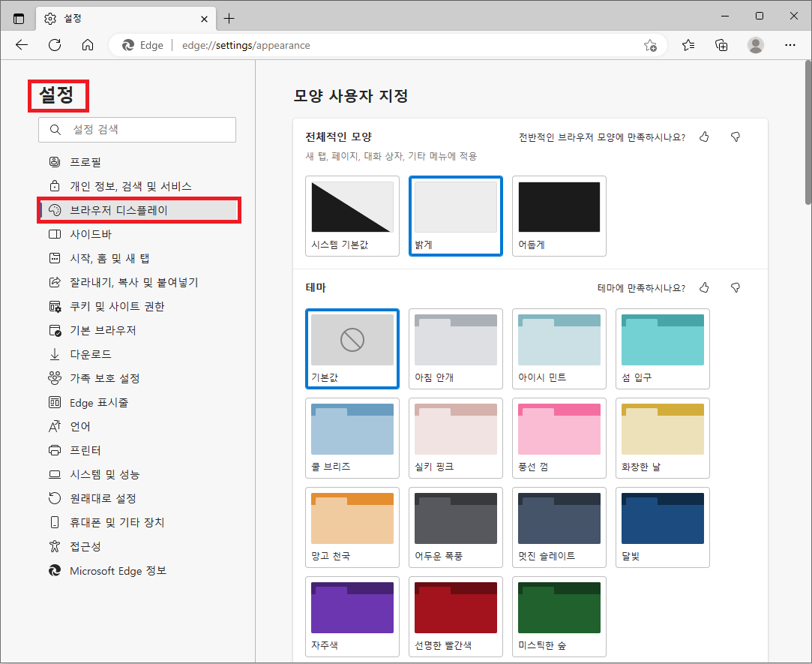Open the profile avatar menu
Viewport: 812px width, 664px height.
756,45
